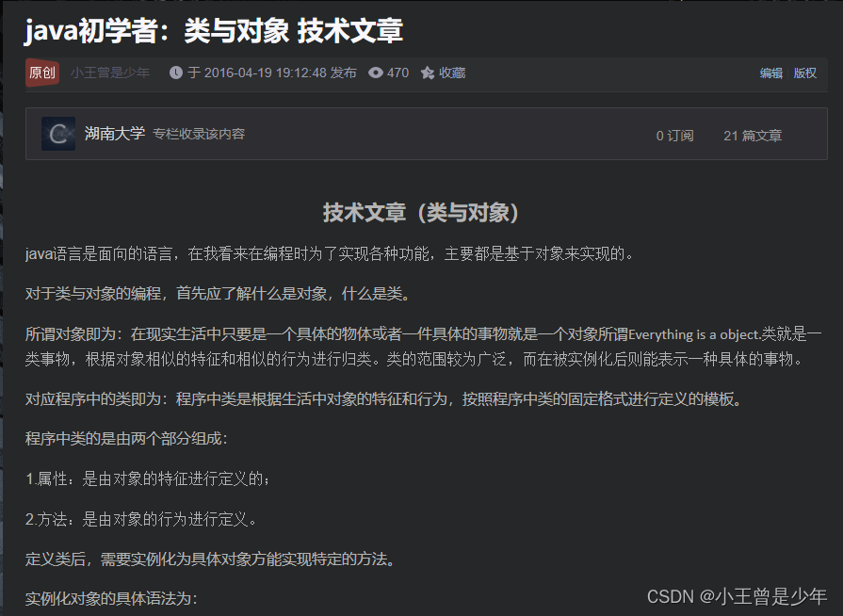Viewport: 843px width, 616px height.
Task: Open the 21 篇文章 article list
Action: click(x=753, y=136)
